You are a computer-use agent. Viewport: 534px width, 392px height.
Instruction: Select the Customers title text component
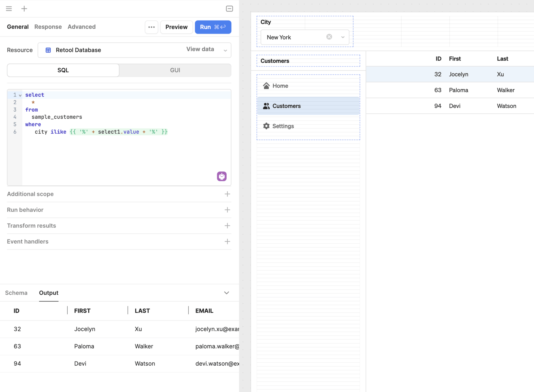pyautogui.click(x=308, y=61)
